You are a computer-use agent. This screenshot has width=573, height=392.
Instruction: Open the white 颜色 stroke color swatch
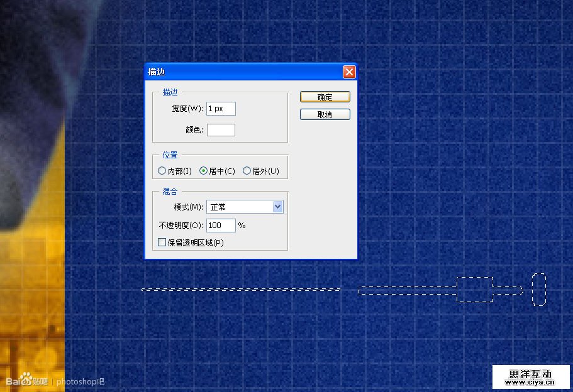coord(221,130)
